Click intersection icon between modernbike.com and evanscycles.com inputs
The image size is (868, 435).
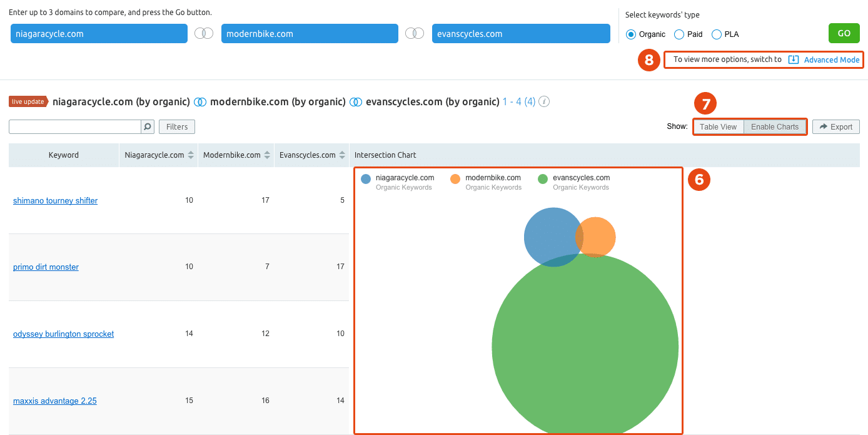point(415,34)
